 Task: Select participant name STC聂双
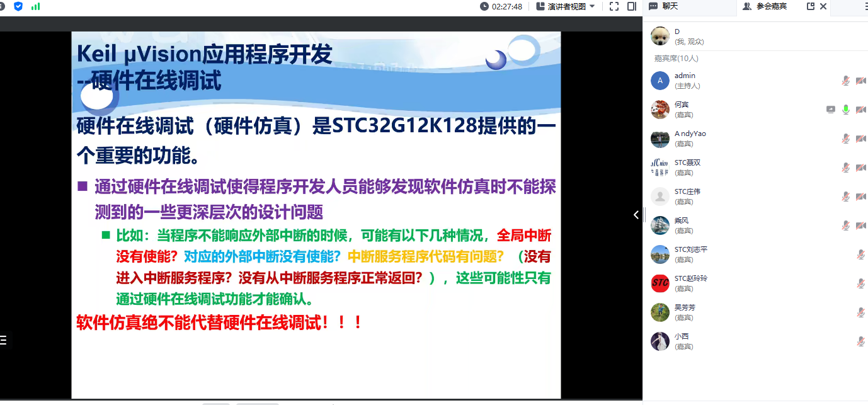point(687,163)
